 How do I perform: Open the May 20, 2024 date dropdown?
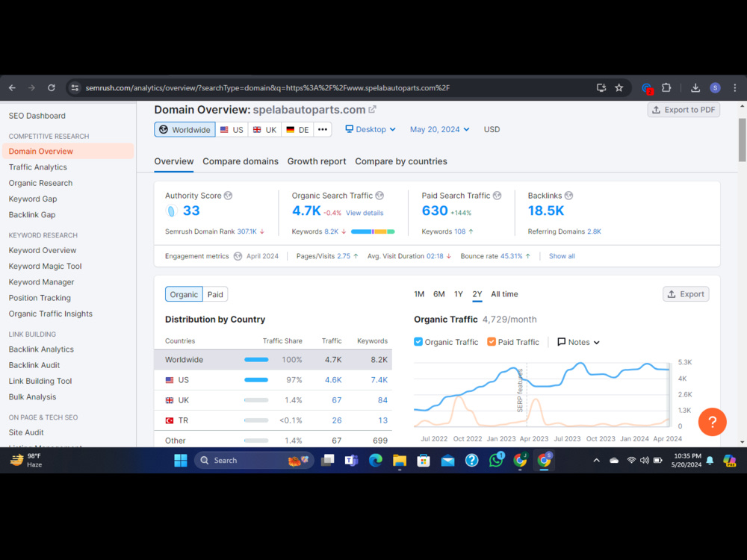(x=440, y=129)
